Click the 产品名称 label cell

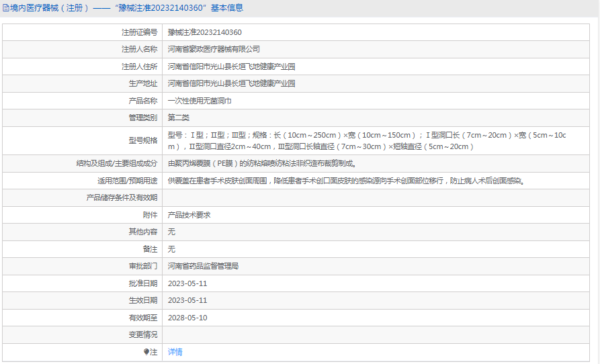point(82,101)
